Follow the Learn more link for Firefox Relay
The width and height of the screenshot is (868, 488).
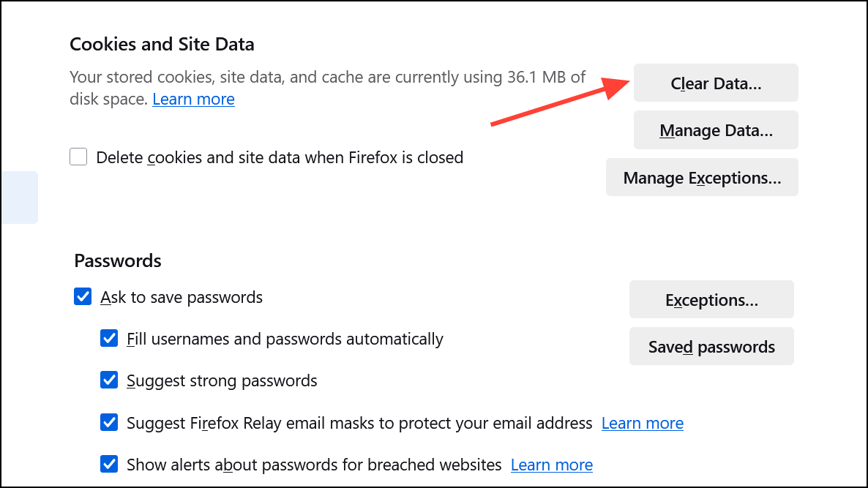tap(642, 423)
